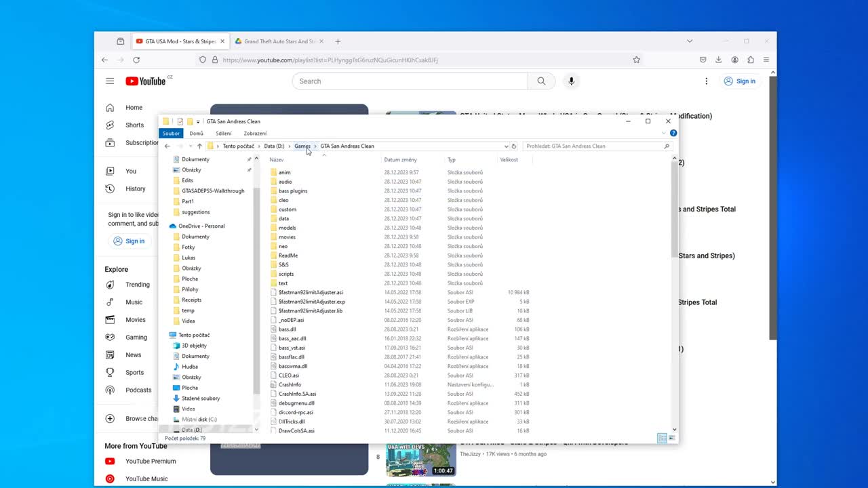868x488 pixels.
Task: Open the Zobrazení ribbon tab
Action: pos(255,134)
